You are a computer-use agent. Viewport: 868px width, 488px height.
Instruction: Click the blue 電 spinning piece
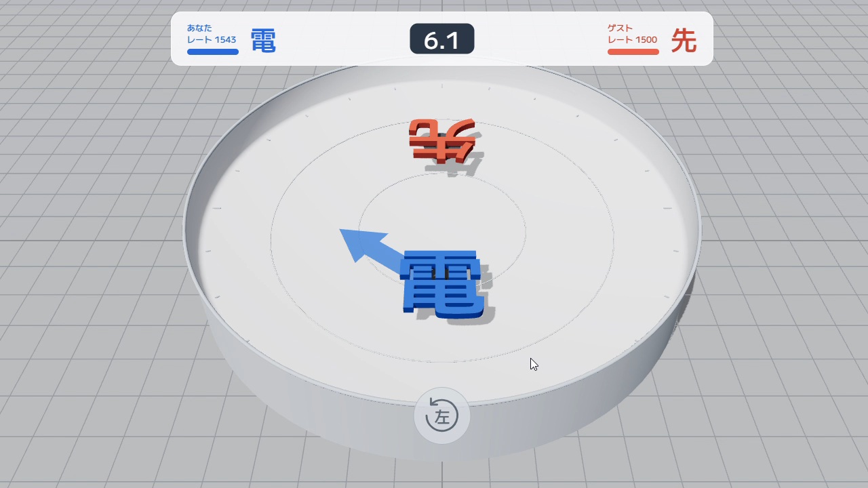click(x=443, y=284)
